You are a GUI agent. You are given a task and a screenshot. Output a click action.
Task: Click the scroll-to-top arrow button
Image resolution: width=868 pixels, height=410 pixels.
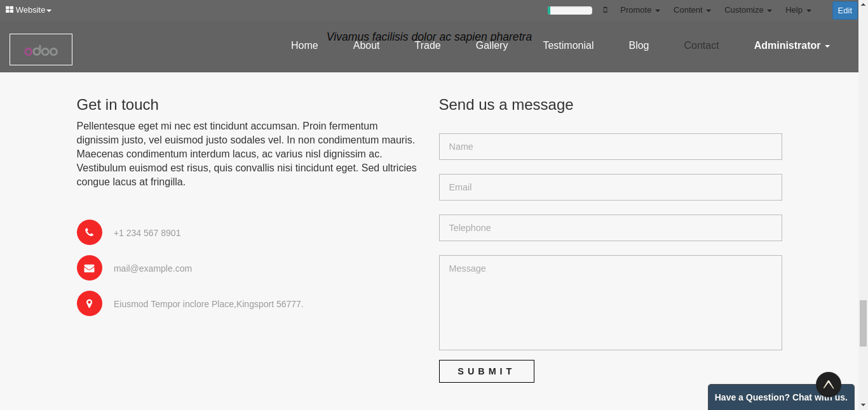(x=828, y=384)
